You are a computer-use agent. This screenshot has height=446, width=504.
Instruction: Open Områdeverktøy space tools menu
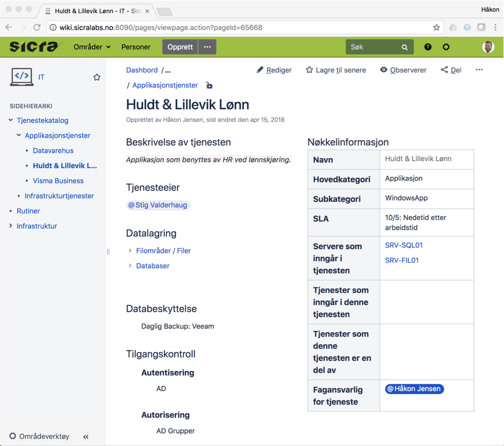[x=39, y=436]
